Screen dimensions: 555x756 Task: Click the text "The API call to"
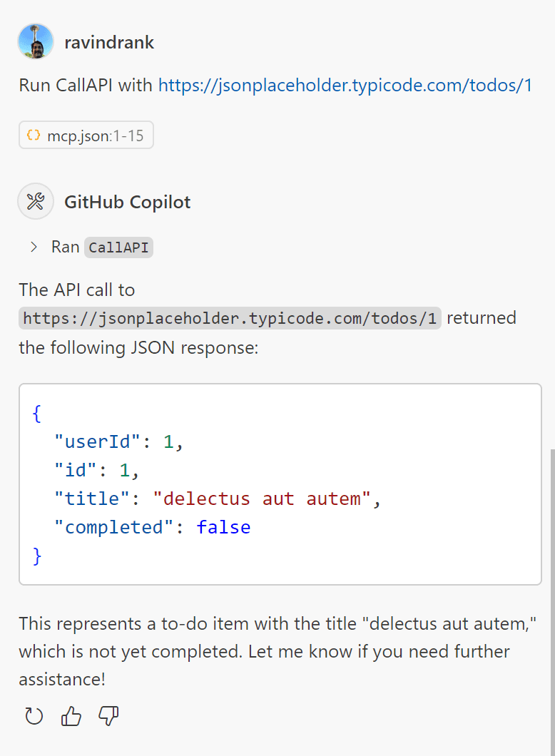point(76,290)
